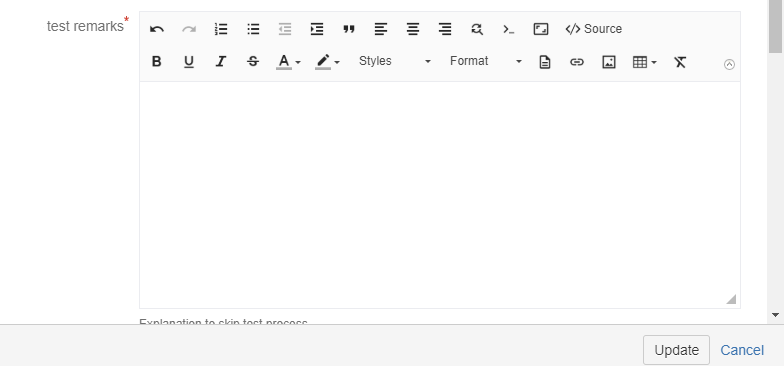The height and width of the screenshot is (366, 784).
Task: Click the Redo arrow icon
Action: point(189,29)
